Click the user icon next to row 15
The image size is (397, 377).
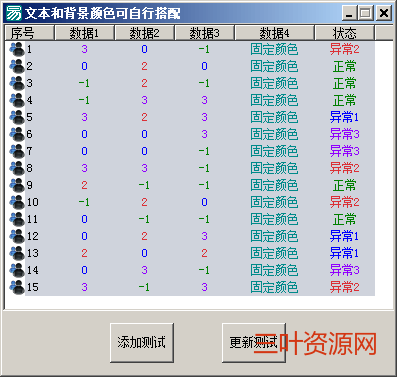coord(17,287)
